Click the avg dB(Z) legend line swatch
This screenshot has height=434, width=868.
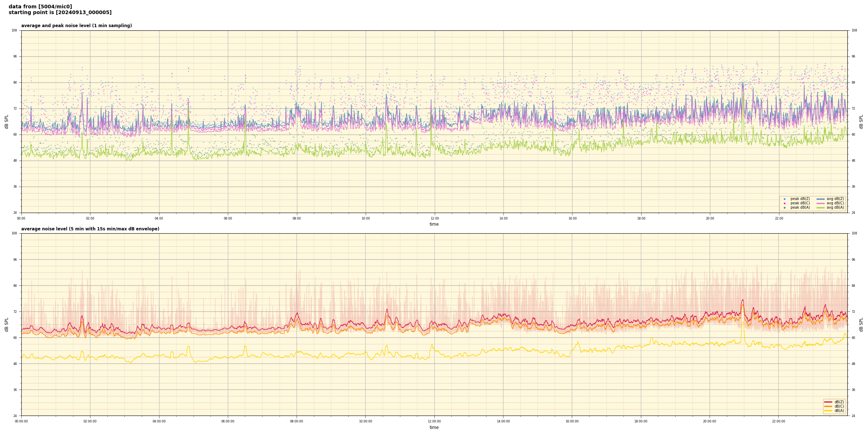pyautogui.click(x=820, y=199)
